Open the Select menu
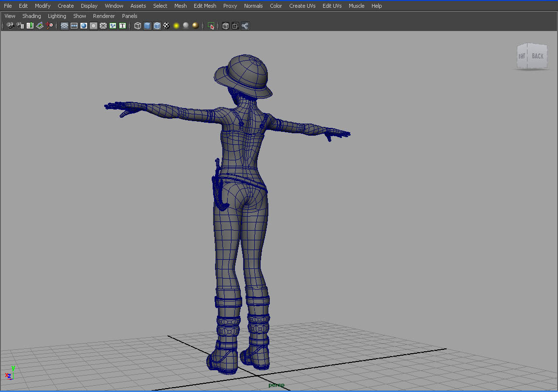This screenshot has width=558, height=392. coord(160,6)
